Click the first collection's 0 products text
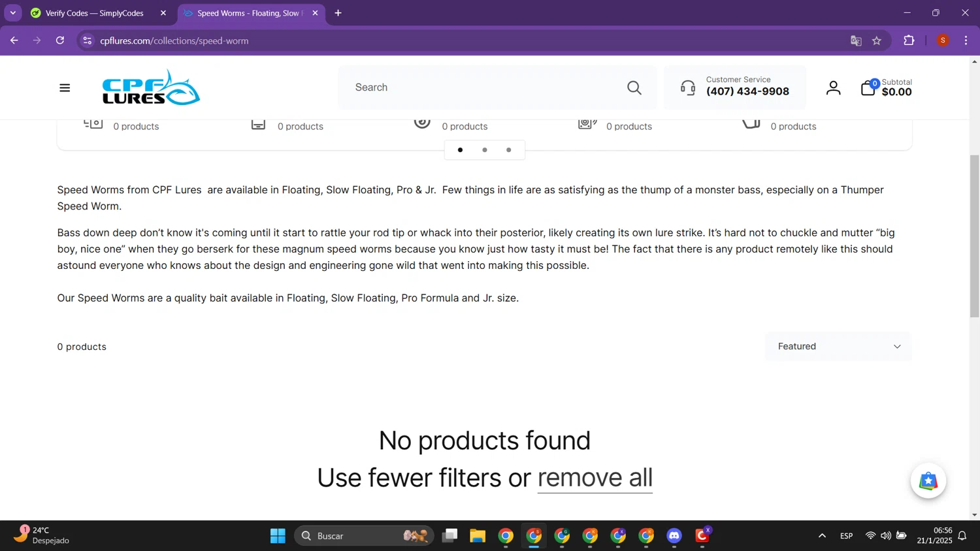 pyautogui.click(x=136, y=127)
